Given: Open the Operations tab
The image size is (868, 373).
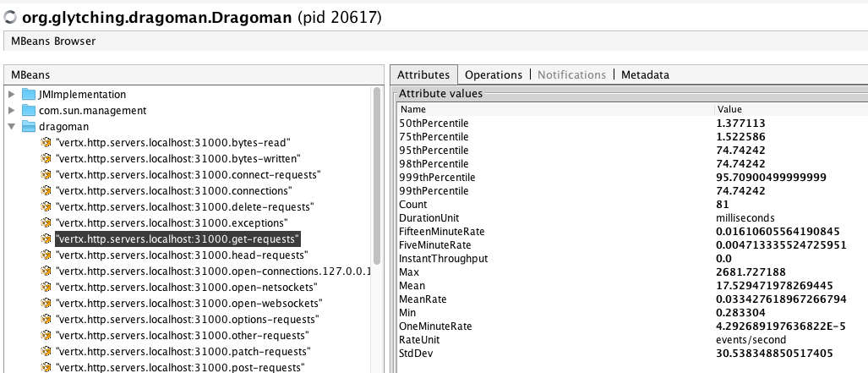Looking at the screenshot, I should click(494, 74).
